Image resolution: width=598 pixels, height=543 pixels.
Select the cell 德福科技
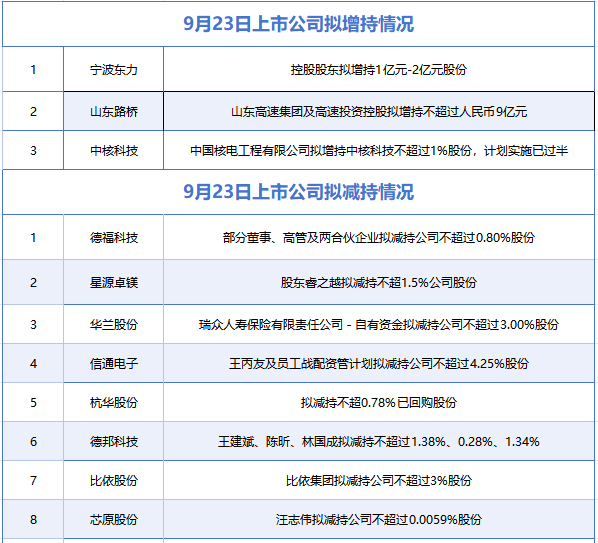coord(113,237)
